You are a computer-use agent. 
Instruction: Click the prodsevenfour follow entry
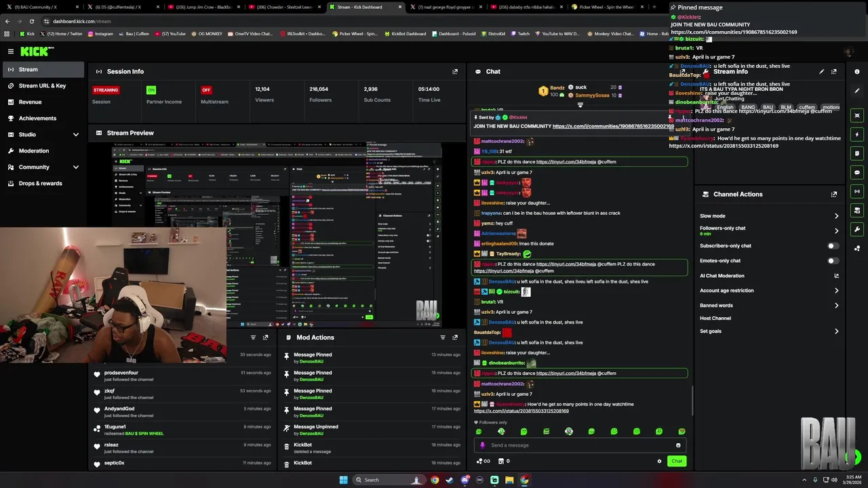(183, 375)
